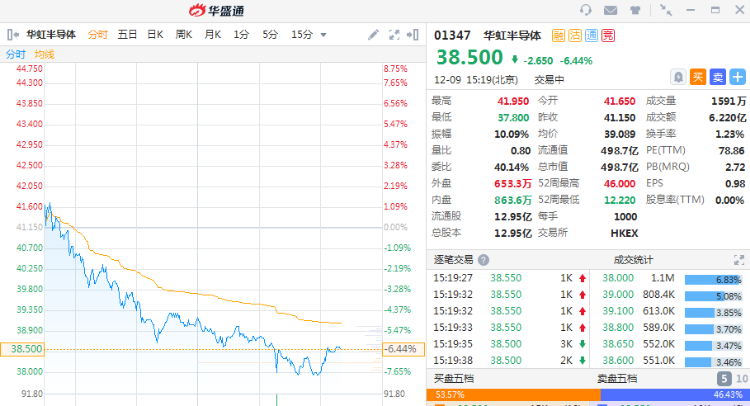Select the 15分 chart interval
Image resolution: width=750 pixels, height=406 pixels.
(302, 34)
